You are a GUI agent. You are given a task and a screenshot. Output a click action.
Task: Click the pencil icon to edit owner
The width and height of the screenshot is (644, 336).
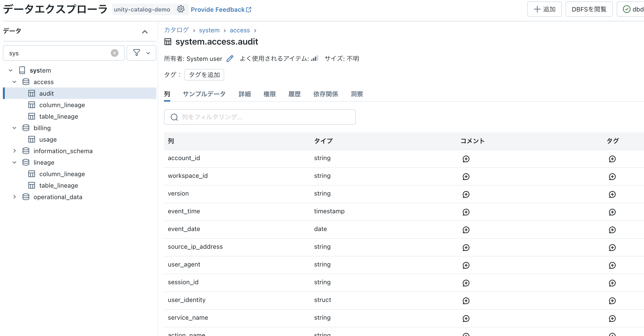pyautogui.click(x=230, y=58)
